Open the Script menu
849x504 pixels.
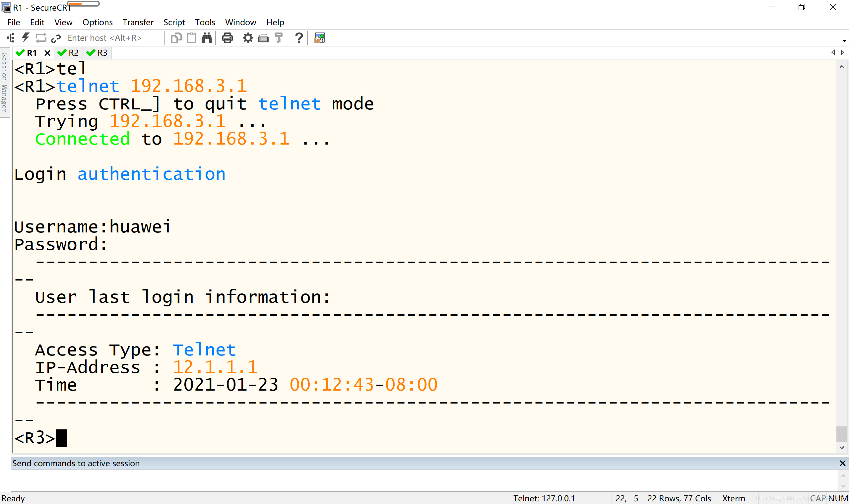pos(174,22)
